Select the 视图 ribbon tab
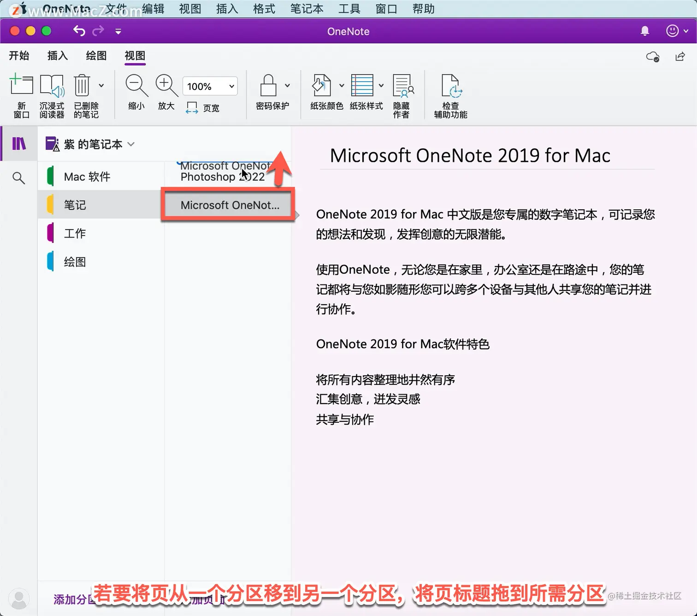 135,56
